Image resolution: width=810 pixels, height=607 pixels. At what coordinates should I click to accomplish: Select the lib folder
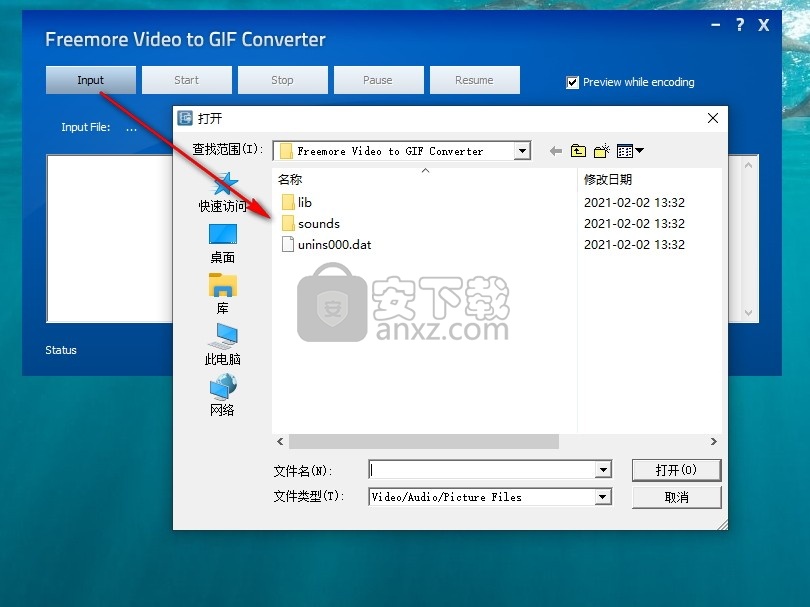coord(297,203)
